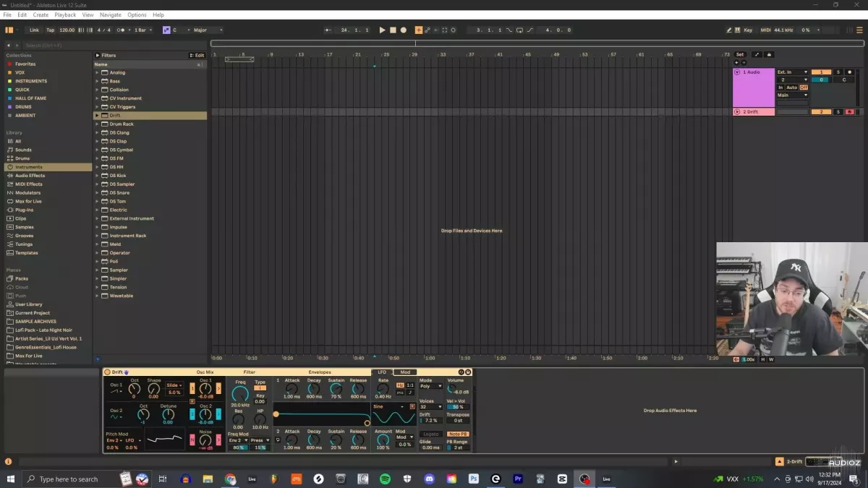The width and height of the screenshot is (868, 488).
Task: Click the transport Stop button
Action: tap(393, 30)
